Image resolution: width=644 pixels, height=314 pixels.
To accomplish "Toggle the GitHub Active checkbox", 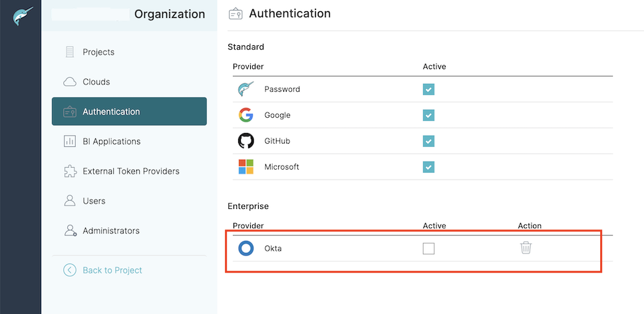I will [x=428, y=141].
